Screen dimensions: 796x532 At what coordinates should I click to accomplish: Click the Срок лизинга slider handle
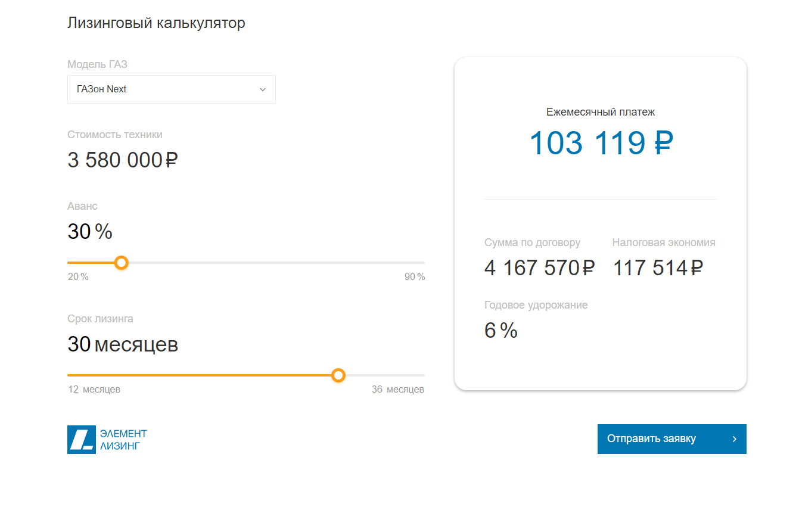[338, 375]
